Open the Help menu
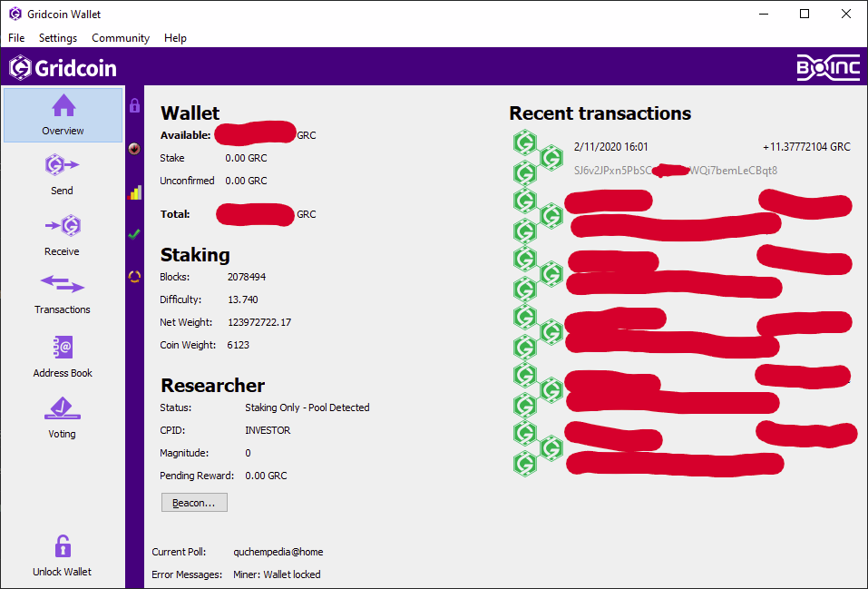Viewport: 868px width, 589px height. click(x=175, y=38)
